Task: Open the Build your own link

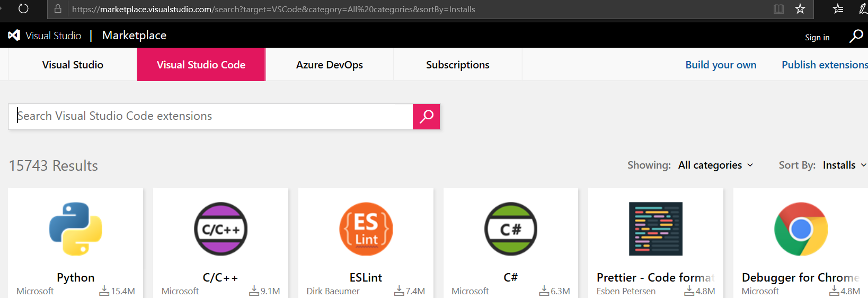Action: (x=721, y=65)
